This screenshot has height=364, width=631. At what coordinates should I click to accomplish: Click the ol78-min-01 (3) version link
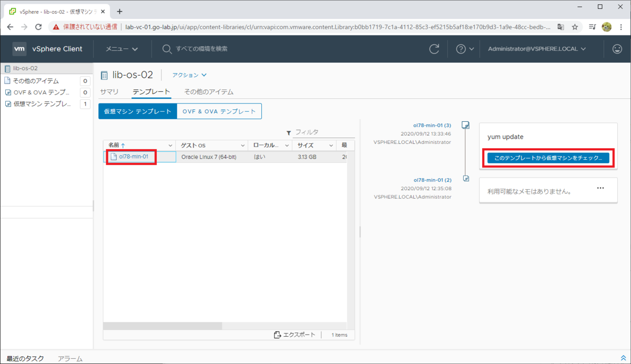[433, 126]
